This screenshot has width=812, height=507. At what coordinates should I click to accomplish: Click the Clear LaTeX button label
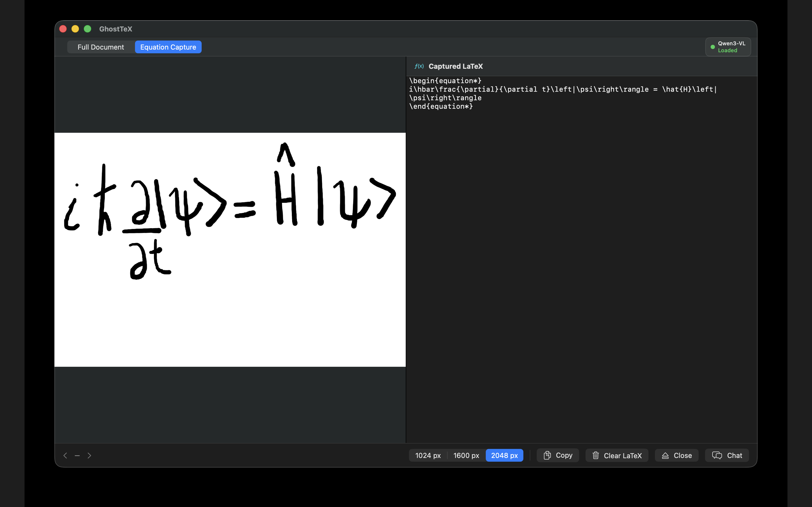point(623,455)
